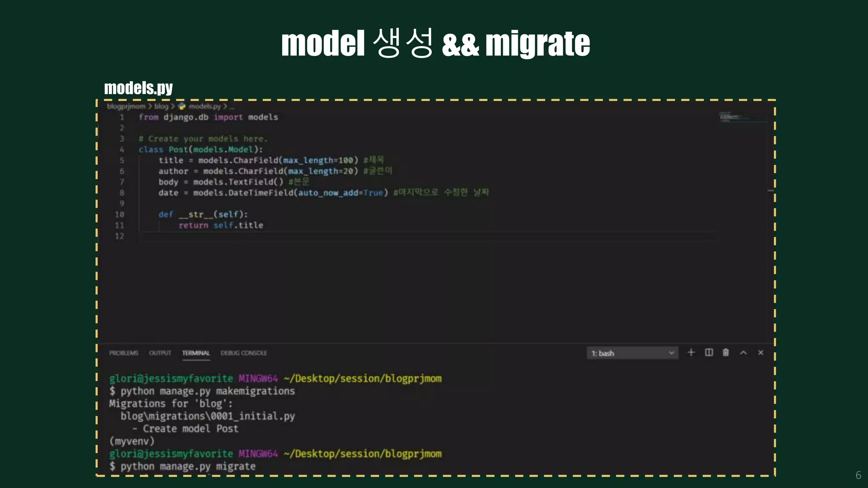868x488 pixels.
Task: Click the models.py breadcrumb
Action: 205,106
